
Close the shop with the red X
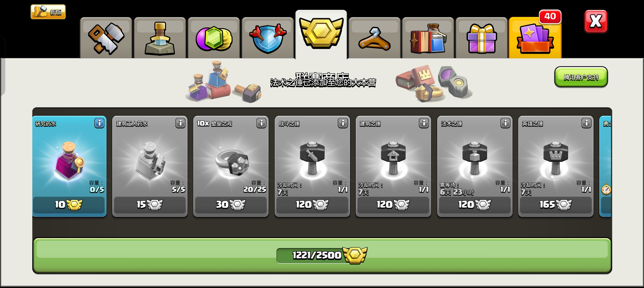[596, 21]
